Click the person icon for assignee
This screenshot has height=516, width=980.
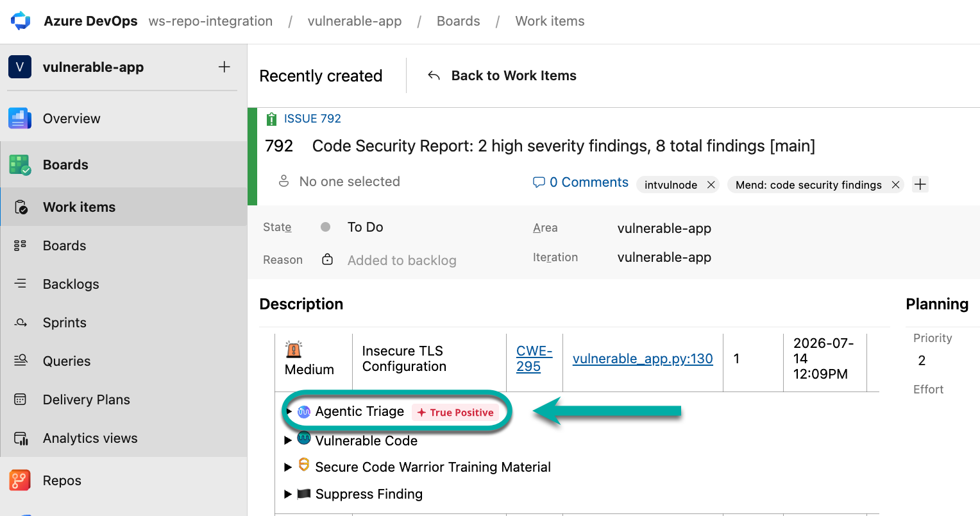[x=283, y=182]
